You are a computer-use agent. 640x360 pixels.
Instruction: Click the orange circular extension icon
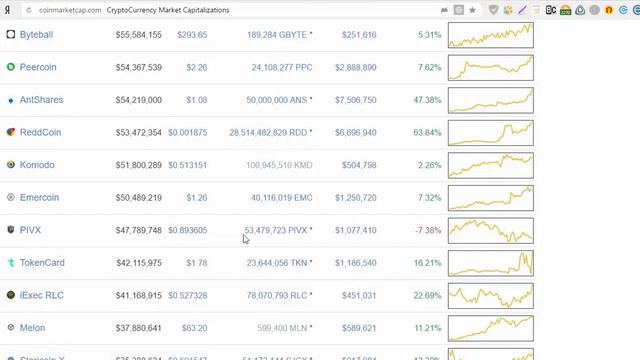click(x=609, y=10)
